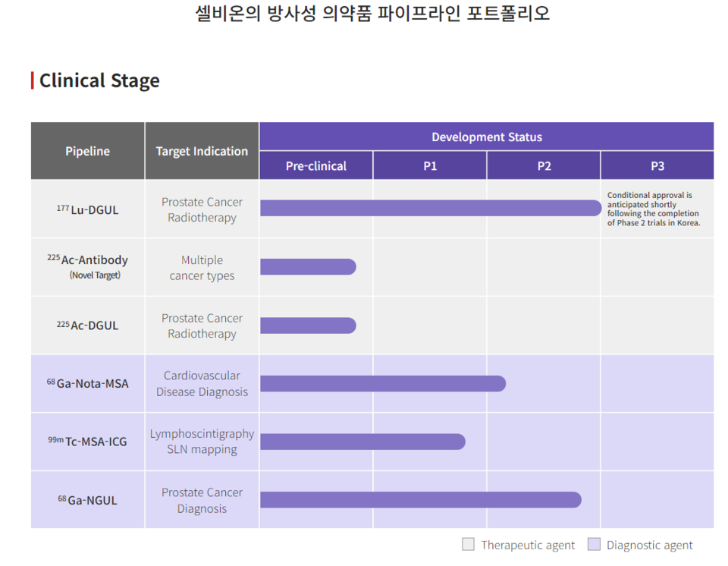The width and height of the screenshot is (728, 566).
Task: Select the 'P3' stage header
Action: coord(657,166)
